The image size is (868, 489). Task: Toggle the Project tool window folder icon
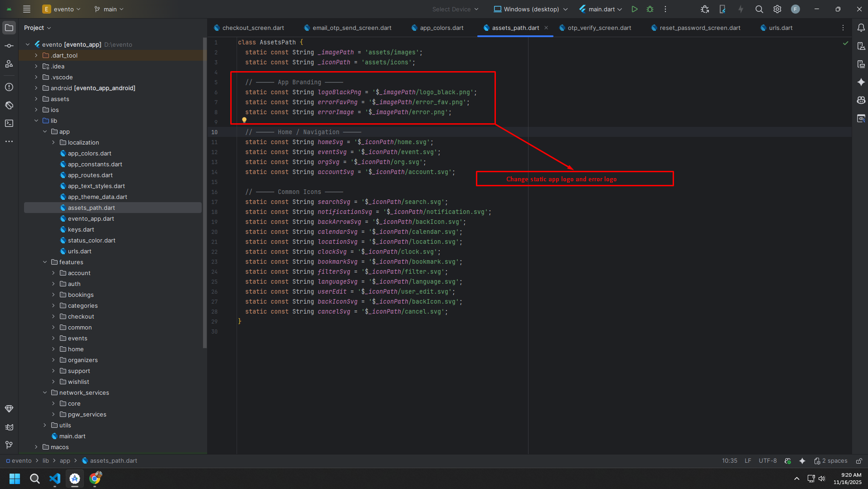click(9, 28)
